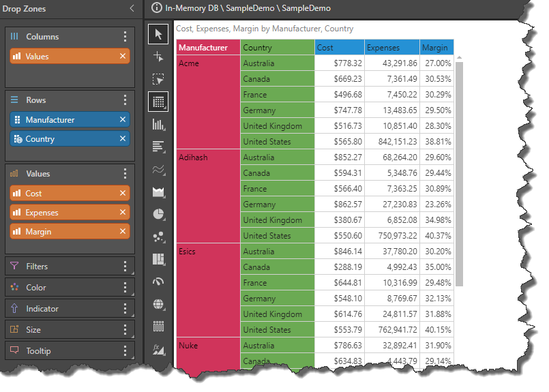
Task: Click the grid's vertical scrollbar
Action: point(459,170)
